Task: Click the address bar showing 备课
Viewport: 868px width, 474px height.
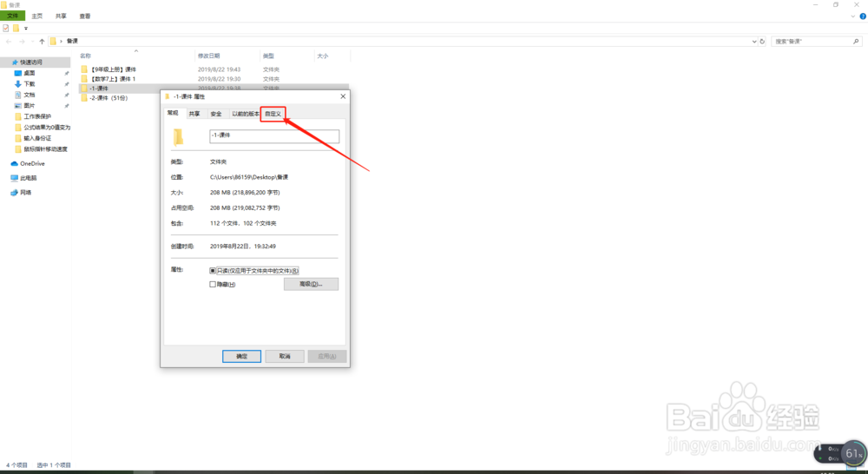Action: pos(403,41)
